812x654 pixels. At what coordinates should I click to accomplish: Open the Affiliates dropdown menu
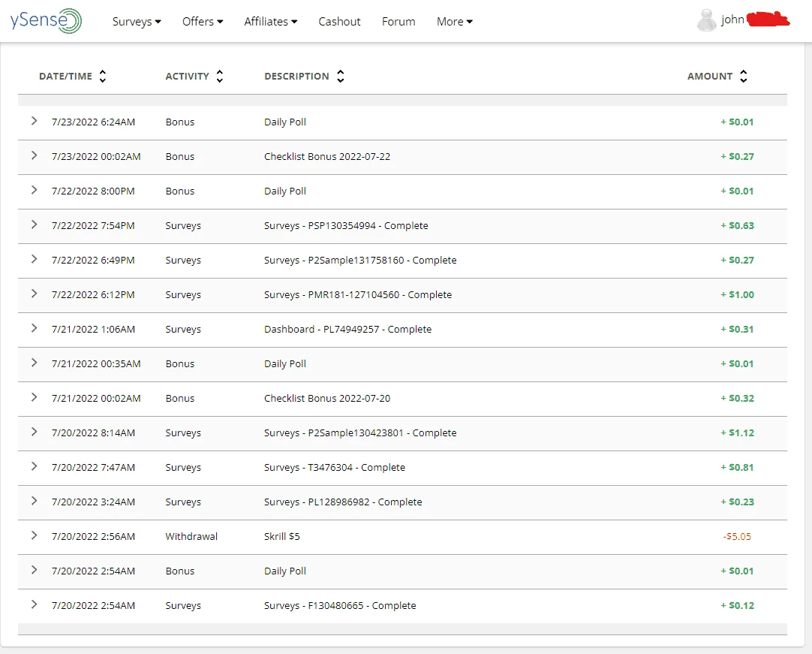270,22
